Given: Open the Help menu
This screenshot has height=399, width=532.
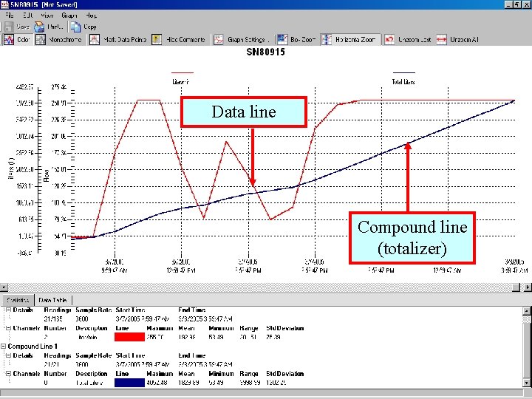Looking at the screenshot, I should click(x=91, y=16).
